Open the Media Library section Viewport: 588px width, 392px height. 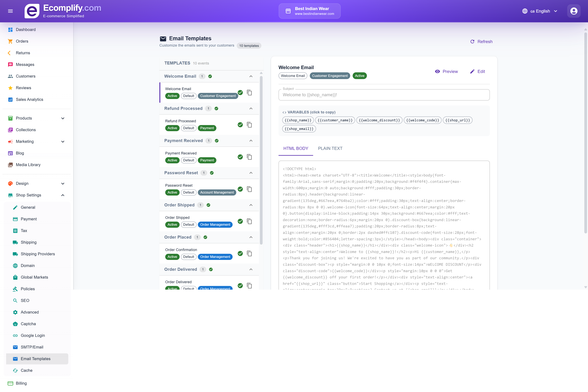click(28, 165)
